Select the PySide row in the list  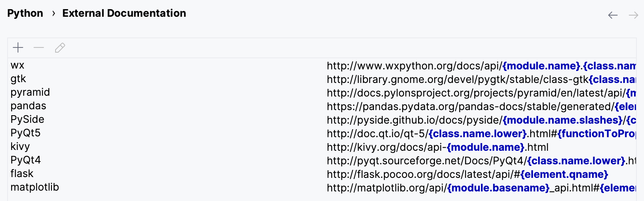(27, 120)
